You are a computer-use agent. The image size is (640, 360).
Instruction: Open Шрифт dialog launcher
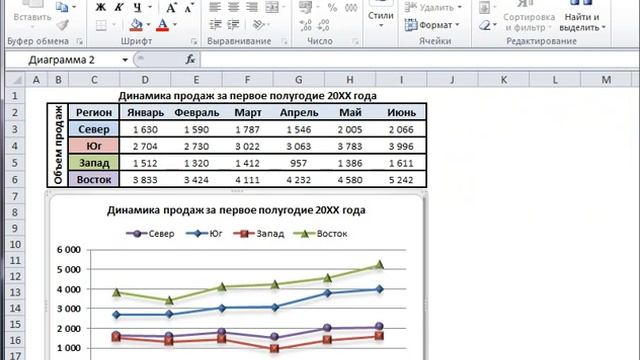coord(194,41)
